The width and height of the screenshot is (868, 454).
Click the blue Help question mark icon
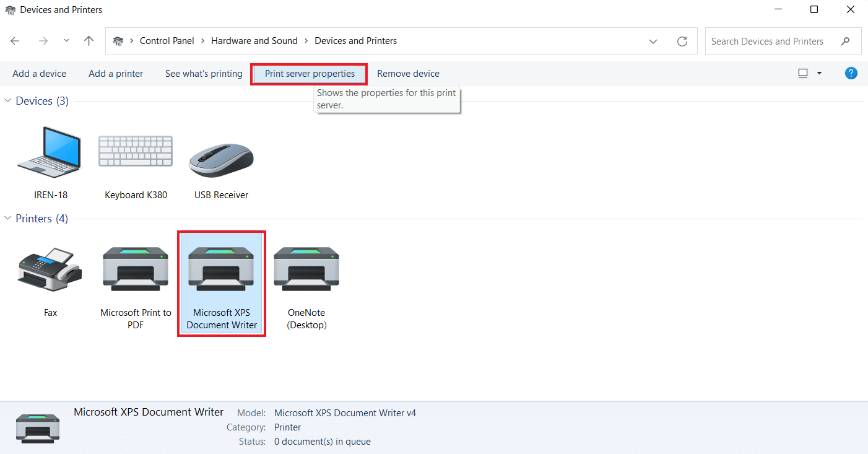pyautogui.click(x=851, y=73)
